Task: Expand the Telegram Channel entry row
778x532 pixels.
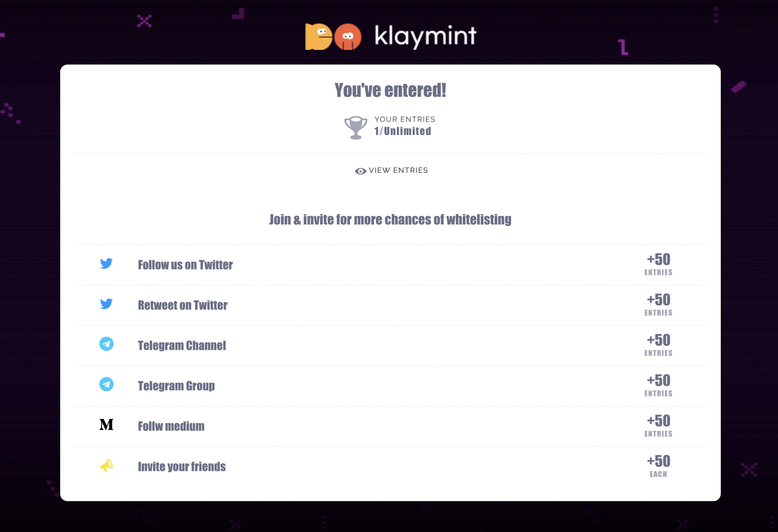Action: (390, 345)
